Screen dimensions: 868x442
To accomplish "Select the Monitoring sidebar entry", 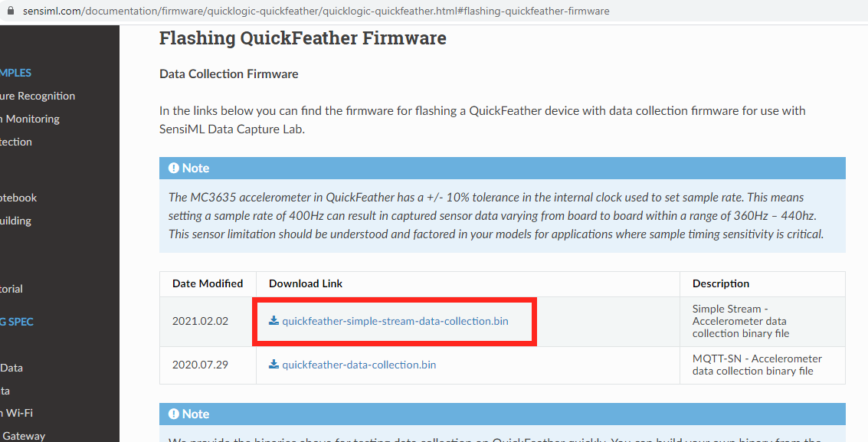I will click(x=30, y=119).
